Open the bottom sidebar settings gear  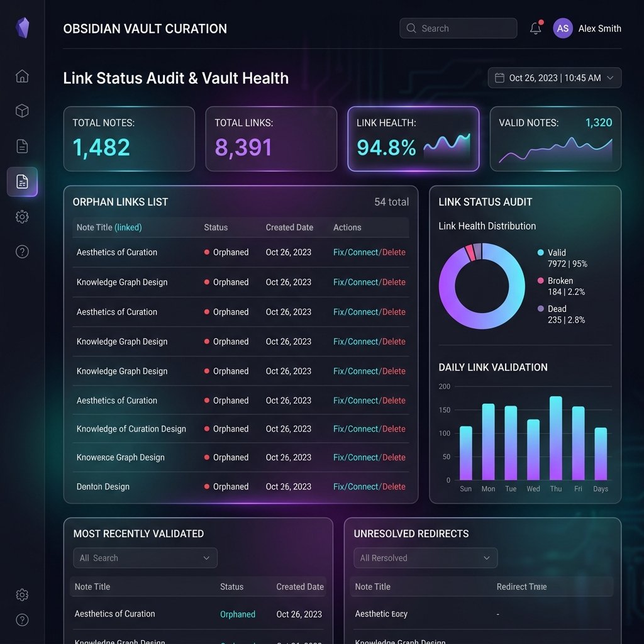tap(22, 595)
